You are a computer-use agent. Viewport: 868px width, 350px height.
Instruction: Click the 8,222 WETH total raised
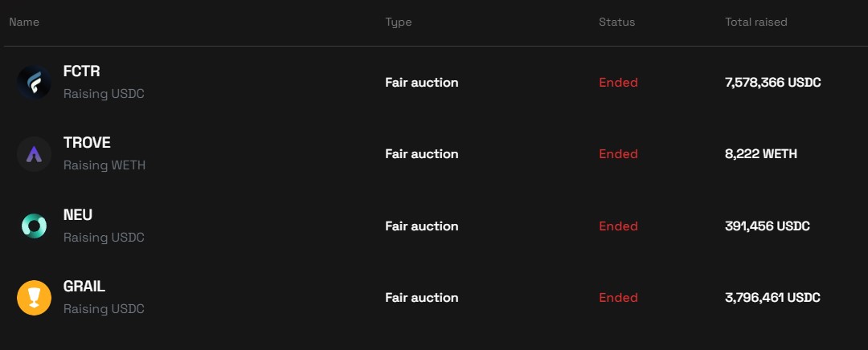pyautogui.click(x=760, y=154)
